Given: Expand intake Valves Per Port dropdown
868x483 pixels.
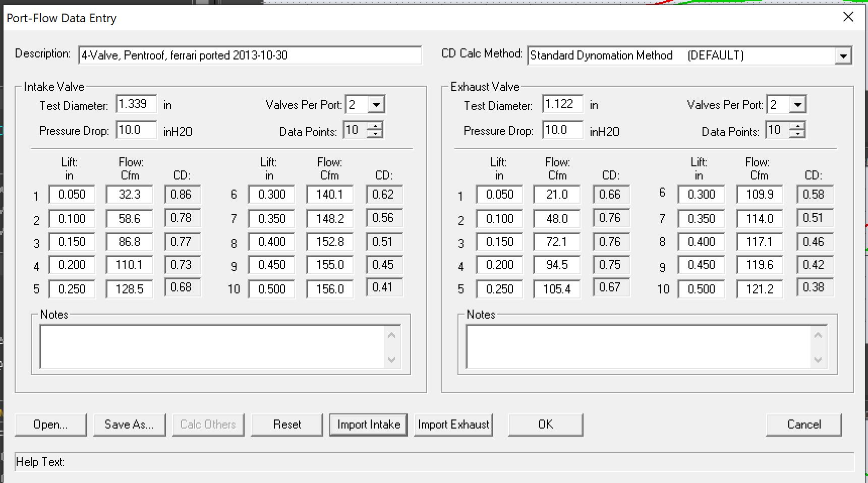Looking at the screenshot, I should [x=376, y=105].
